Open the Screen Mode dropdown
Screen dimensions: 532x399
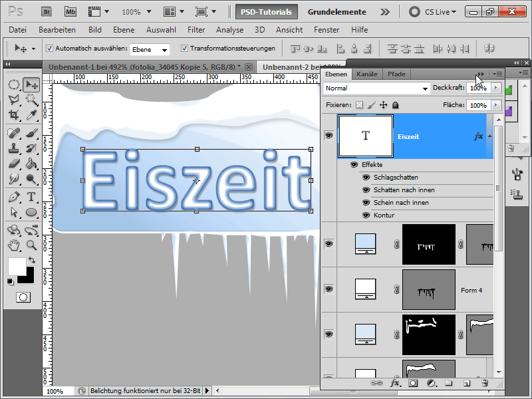[205, 12]
